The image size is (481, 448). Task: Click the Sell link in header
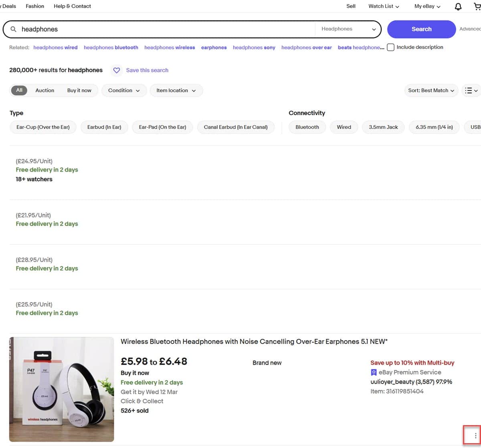point(351,6)
